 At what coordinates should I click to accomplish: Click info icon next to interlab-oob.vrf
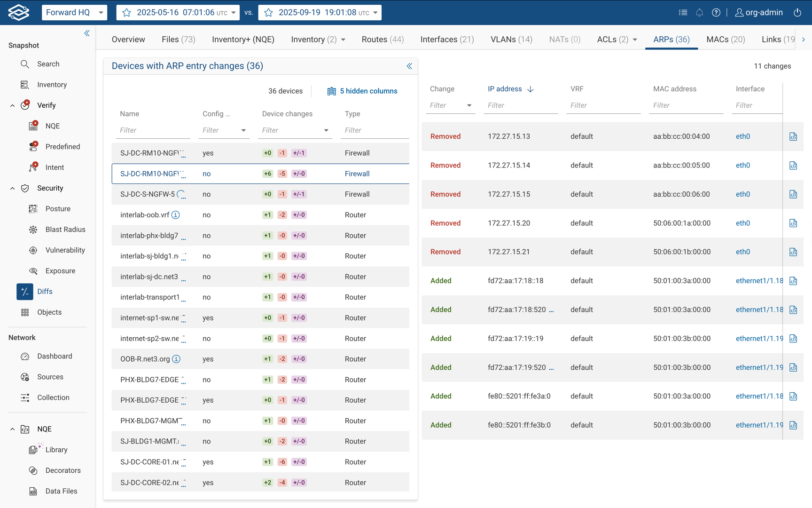[x=176, y=215]
